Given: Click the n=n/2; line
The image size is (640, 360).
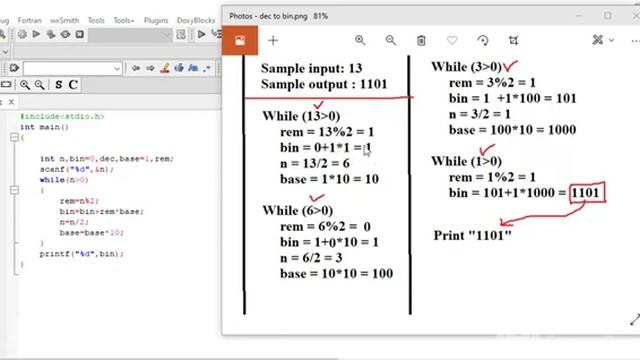Looking at the screenshot, I should (x=74, y=222).
